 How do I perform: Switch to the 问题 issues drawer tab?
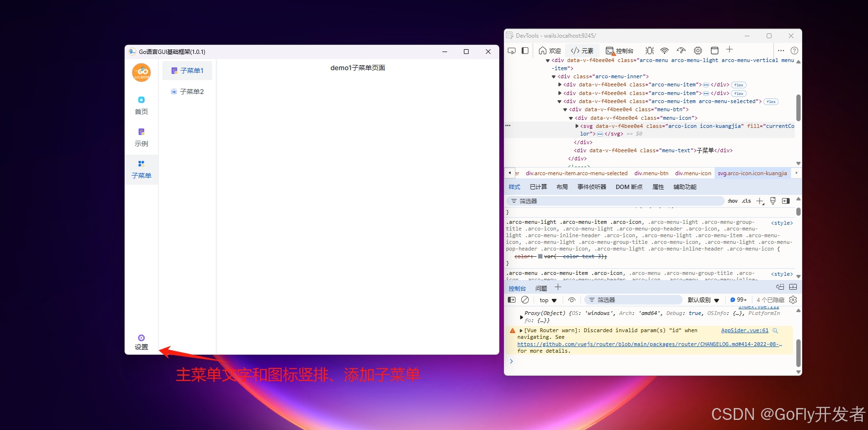541,288
